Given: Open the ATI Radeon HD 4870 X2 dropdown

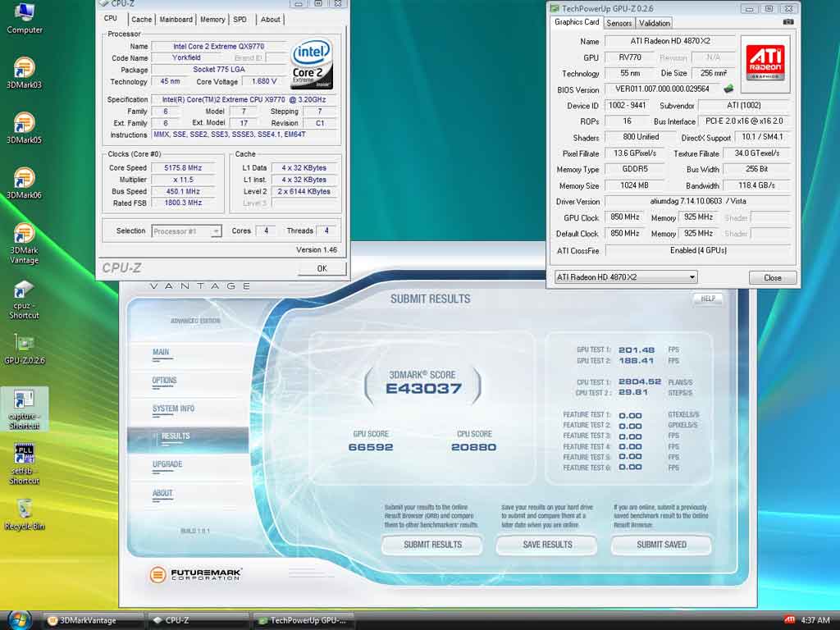Looking at the screenshot, I should coord(626,277).
